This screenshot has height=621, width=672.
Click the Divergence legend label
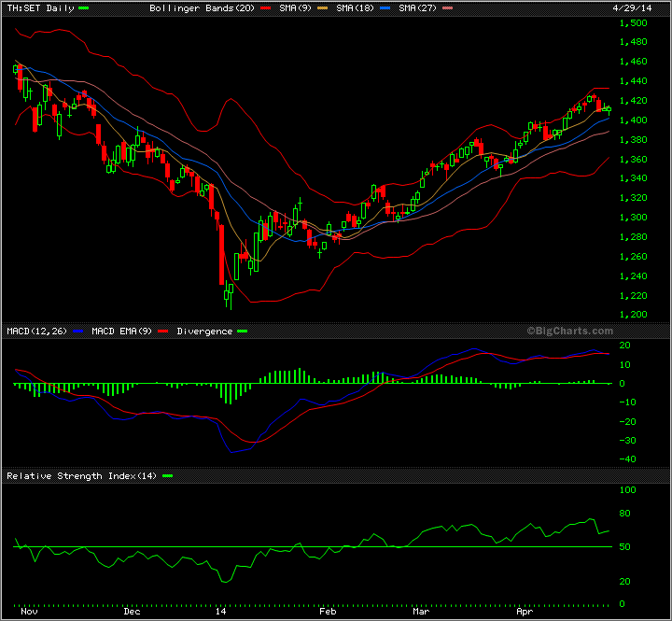click(x=204, y=332)
